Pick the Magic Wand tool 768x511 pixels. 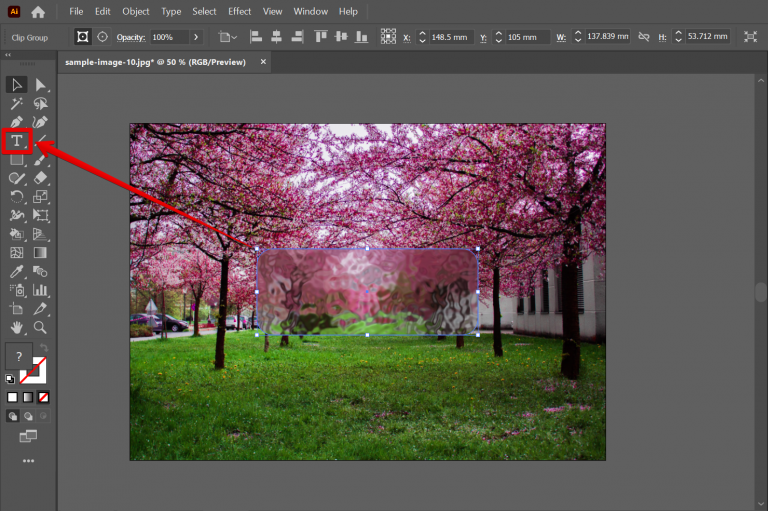point(17,103)
